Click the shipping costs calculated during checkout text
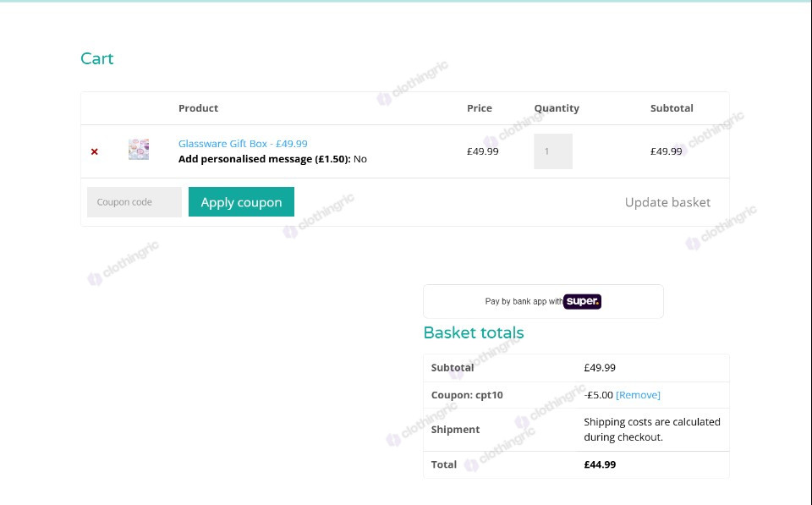 point(652,430)
